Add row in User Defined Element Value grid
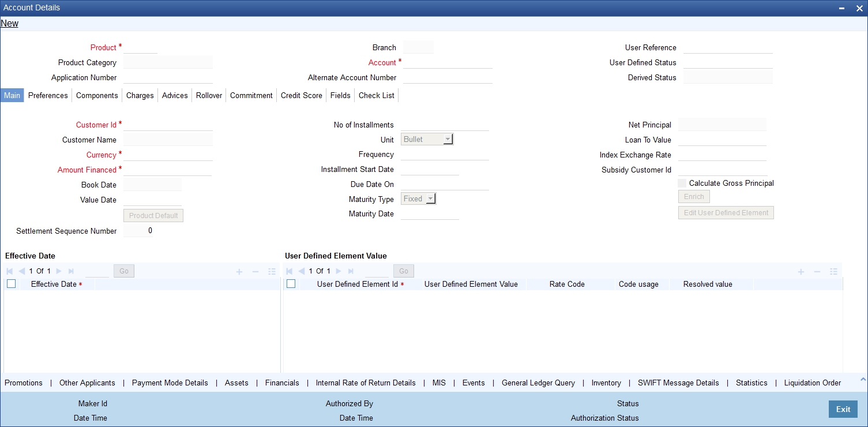 (801, 271)
